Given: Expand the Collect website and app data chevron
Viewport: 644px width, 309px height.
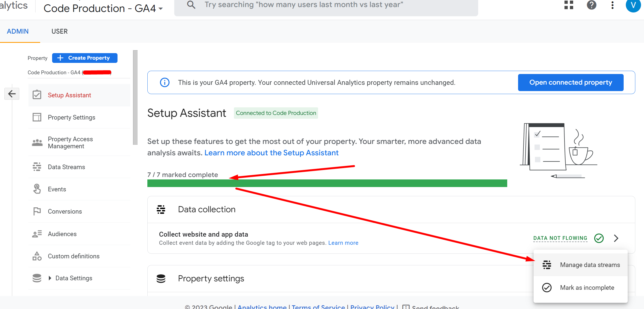Looking at the screenshot, I should pyautogui.click(x=616, y=238).
